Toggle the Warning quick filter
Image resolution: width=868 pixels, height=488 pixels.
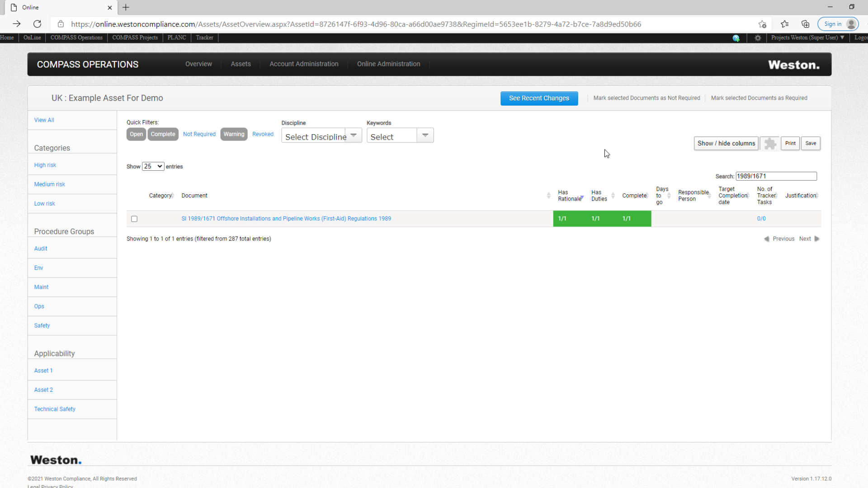234,134
